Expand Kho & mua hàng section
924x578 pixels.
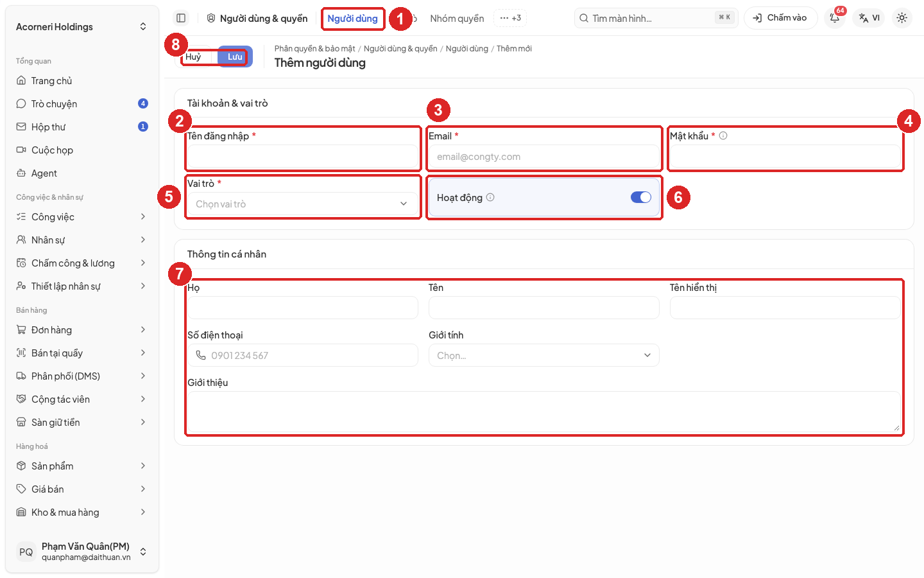[x=82, y=512]
